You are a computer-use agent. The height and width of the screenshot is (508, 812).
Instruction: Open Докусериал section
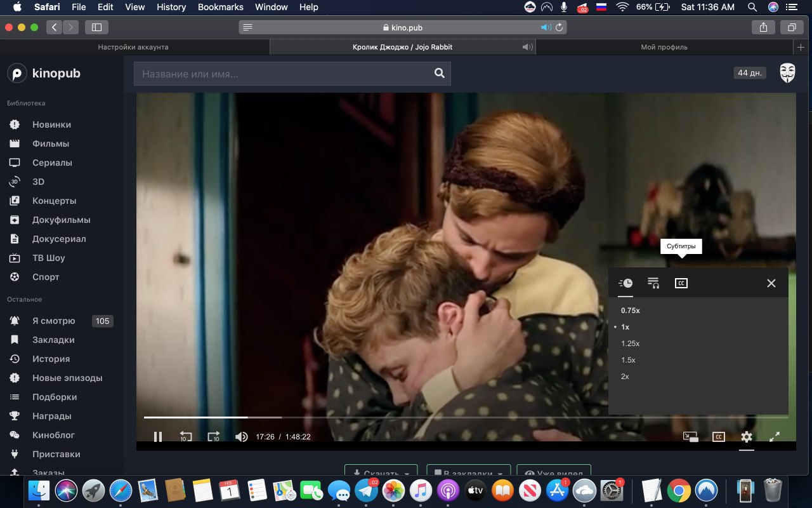tap(59, 239)
